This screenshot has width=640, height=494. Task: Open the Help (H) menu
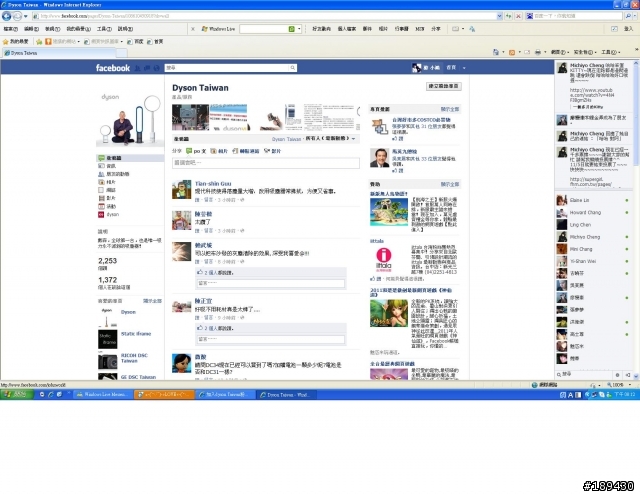pyautogui.click(x=125, y=29)
